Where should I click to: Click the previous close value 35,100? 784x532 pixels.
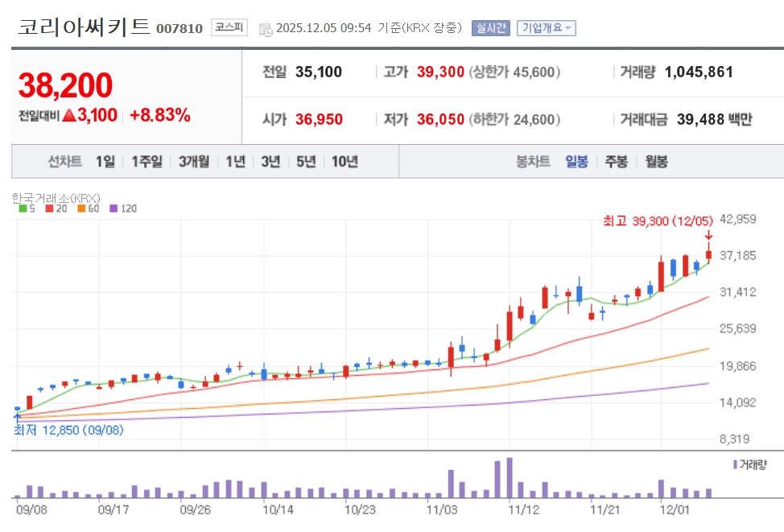[319, 72]
